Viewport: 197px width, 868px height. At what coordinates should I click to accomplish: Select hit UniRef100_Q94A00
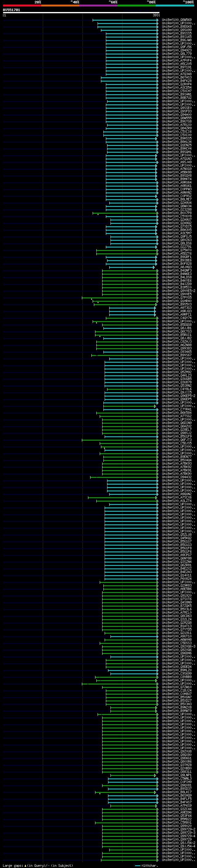click(x=177, y=115)
